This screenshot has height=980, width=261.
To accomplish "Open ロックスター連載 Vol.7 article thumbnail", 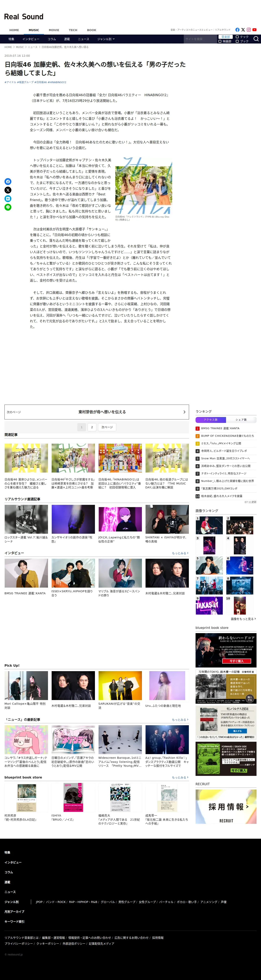I will pyautogui.click(x=26, y=519).
